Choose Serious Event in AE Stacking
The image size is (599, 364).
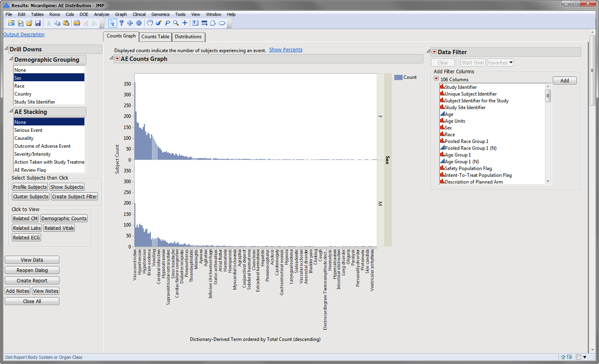point(28,130)
